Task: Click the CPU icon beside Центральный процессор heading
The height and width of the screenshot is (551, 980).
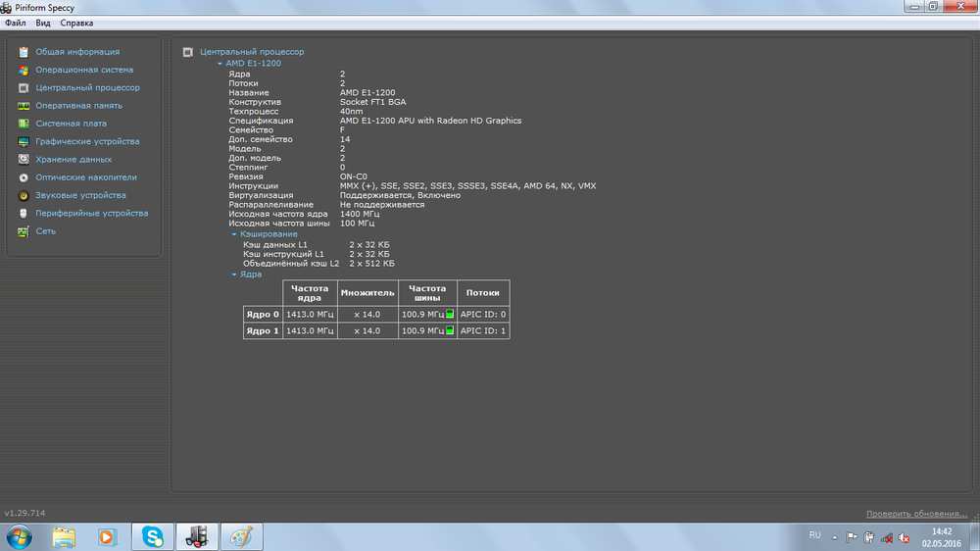Action: point(187,52)
